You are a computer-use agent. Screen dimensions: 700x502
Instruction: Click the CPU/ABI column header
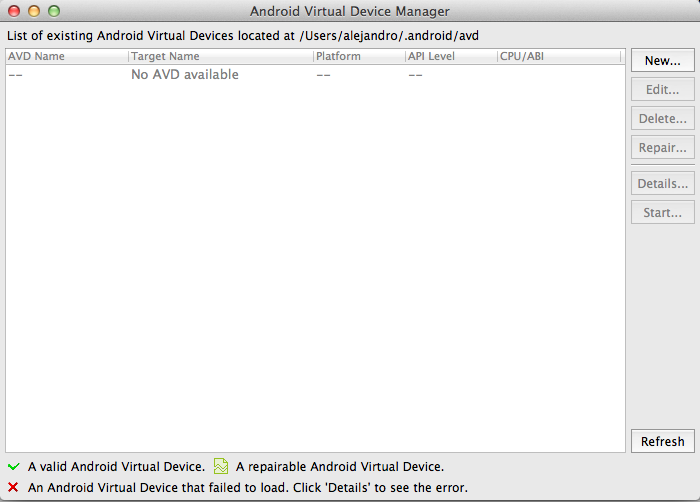[x=559, y=56]
